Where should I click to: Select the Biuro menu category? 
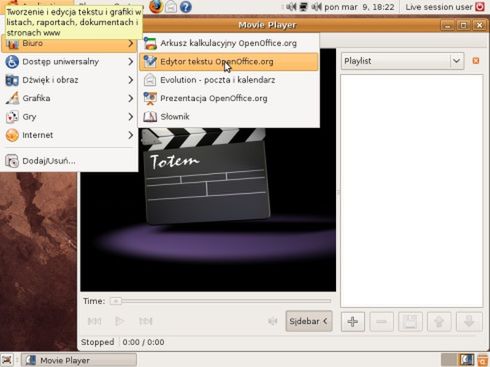click(69, 43)
